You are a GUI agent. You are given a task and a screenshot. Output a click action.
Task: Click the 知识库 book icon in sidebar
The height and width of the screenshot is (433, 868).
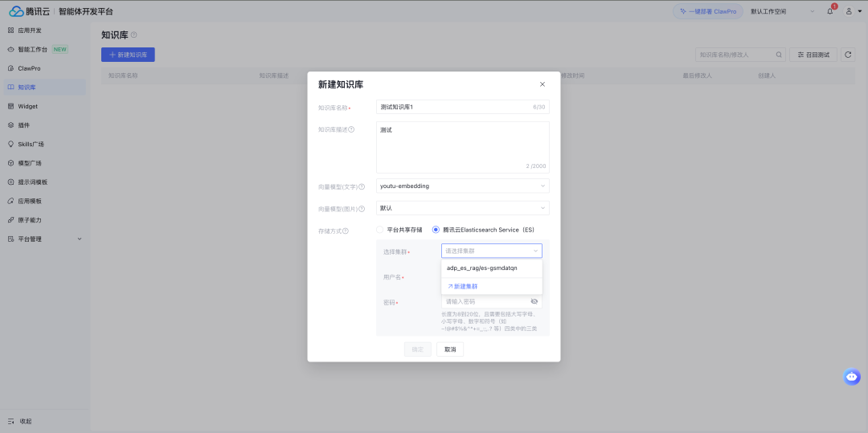(11, 88)
